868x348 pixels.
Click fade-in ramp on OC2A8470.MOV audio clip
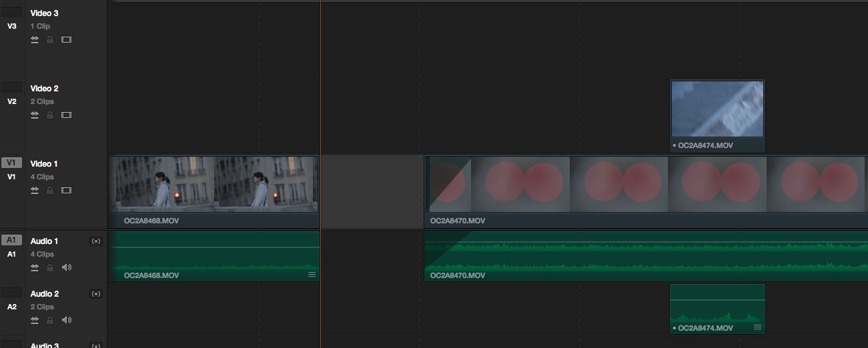[x=444, y=248]
